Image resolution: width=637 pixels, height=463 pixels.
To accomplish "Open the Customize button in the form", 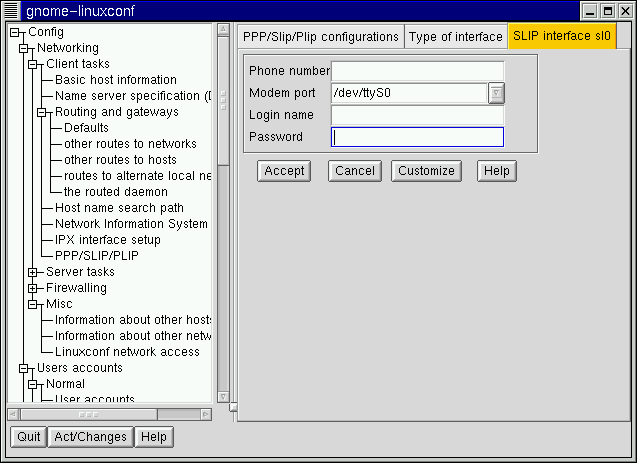I will pos(426,171).
